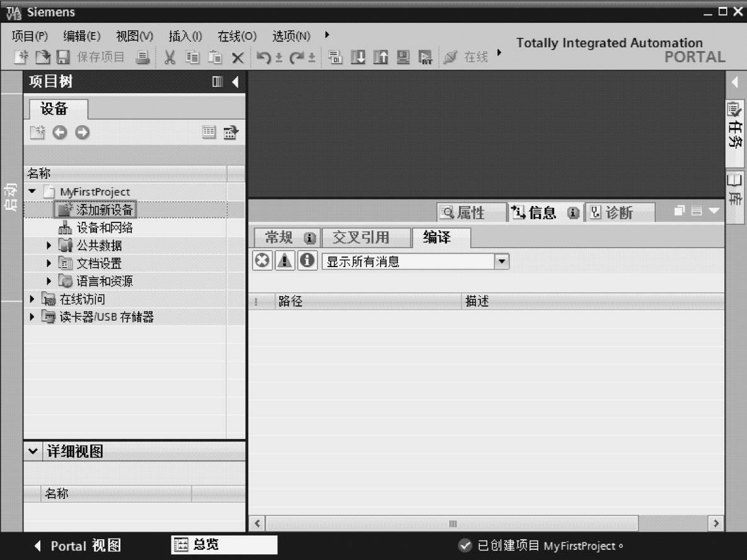Click 添加新设备 in the project tree

(x=96, y=210)
